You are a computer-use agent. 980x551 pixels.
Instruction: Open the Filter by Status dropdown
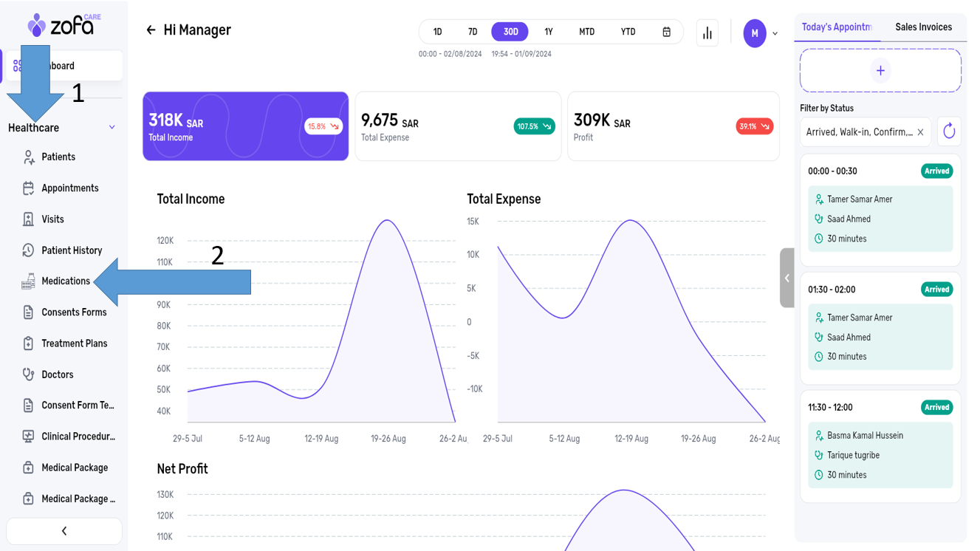(x=859, y=132)
